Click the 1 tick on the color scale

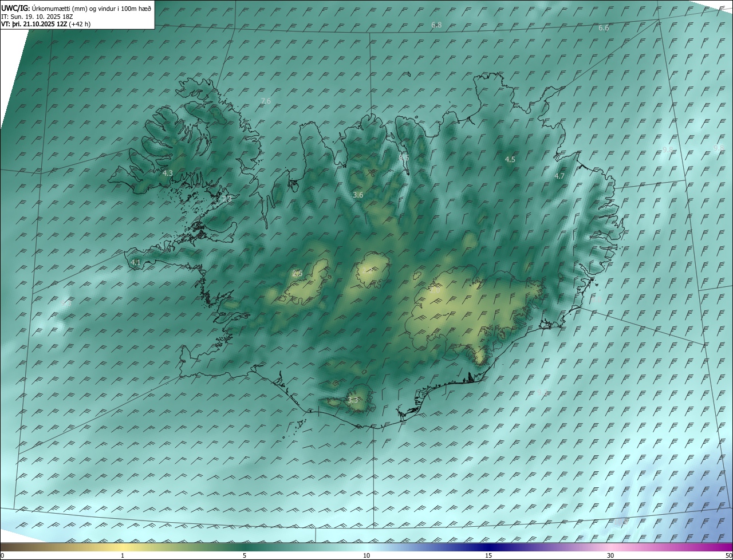pyautogui.click(x=123, y=555)
